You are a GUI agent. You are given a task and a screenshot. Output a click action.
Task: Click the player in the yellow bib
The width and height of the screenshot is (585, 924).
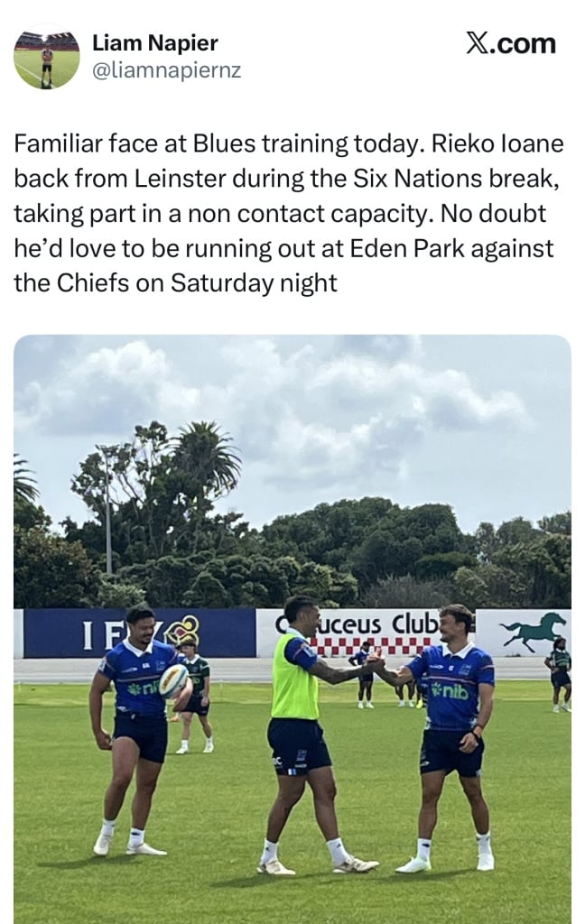[311, 735]
